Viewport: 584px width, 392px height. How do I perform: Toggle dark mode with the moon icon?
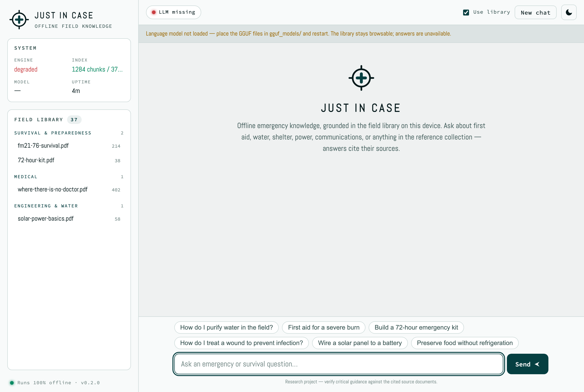click(x=569, y=12)
